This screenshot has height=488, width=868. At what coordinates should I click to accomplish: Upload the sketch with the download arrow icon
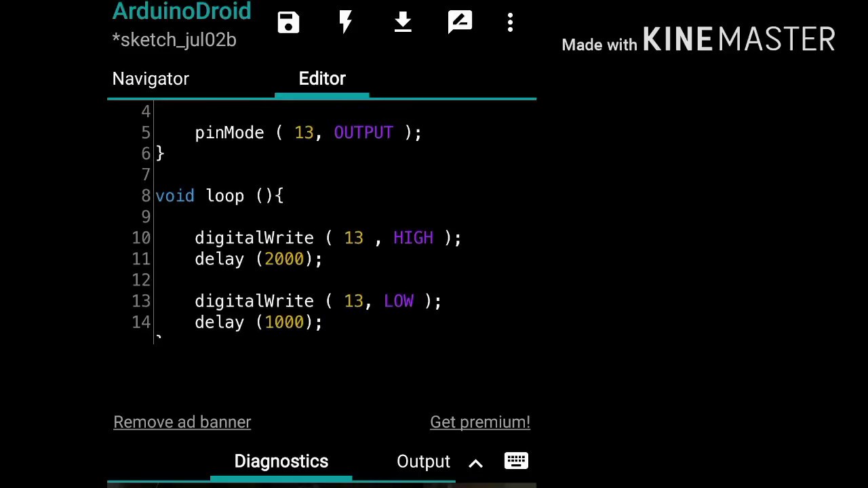(403, 22)
